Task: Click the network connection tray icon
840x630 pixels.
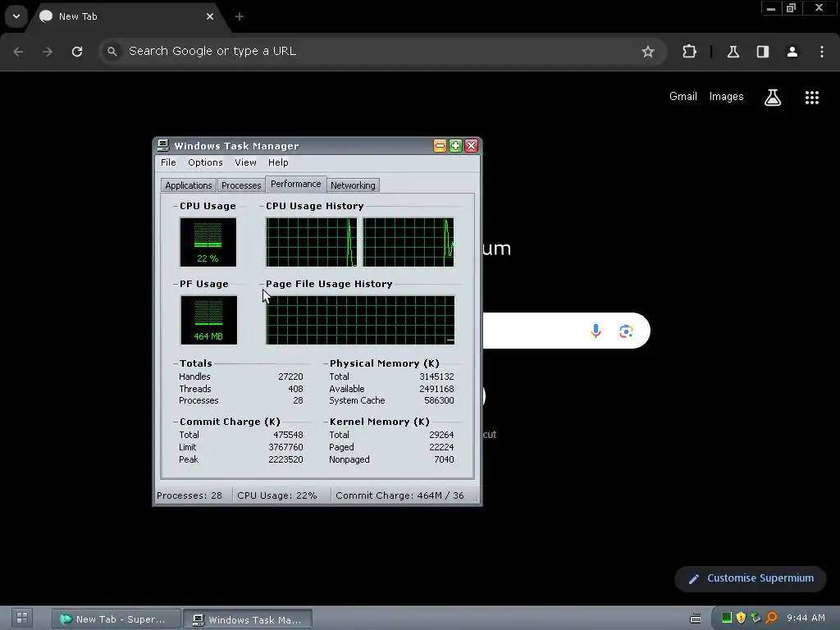Action: click(756, 618)
